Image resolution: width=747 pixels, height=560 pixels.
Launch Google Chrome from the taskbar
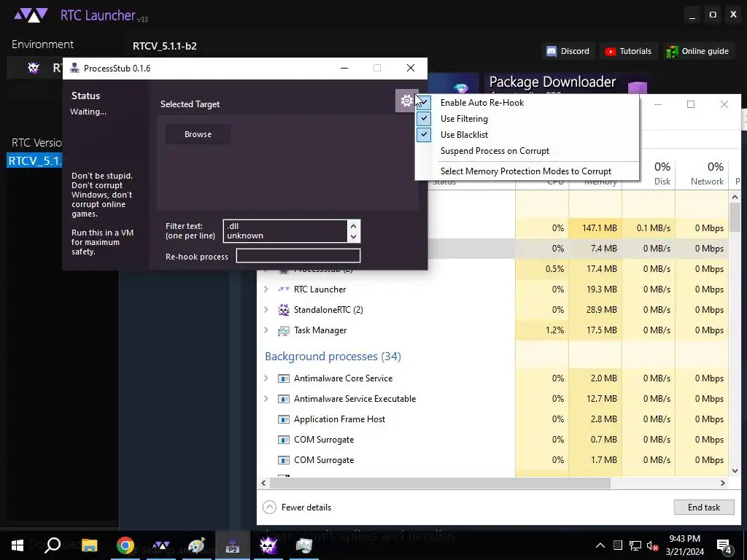pos(125,545)
